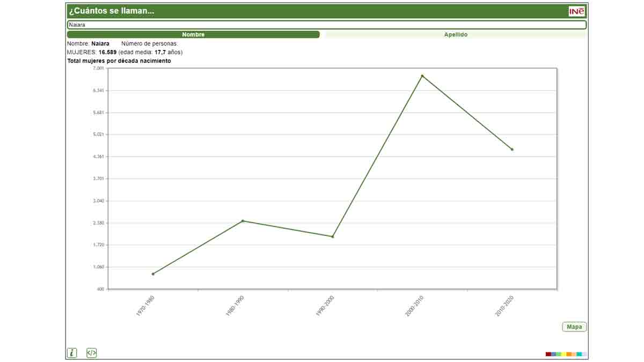Select the yellow color swatch

[x=563, y=354]
